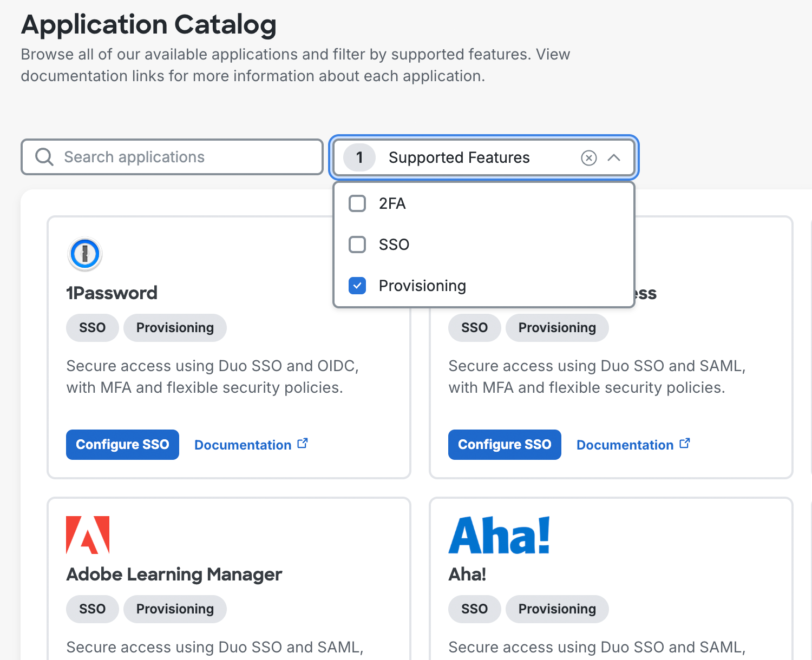Open the Documentation link for 1Password
This screenshot has height=660, width=812.
(243, 444)
